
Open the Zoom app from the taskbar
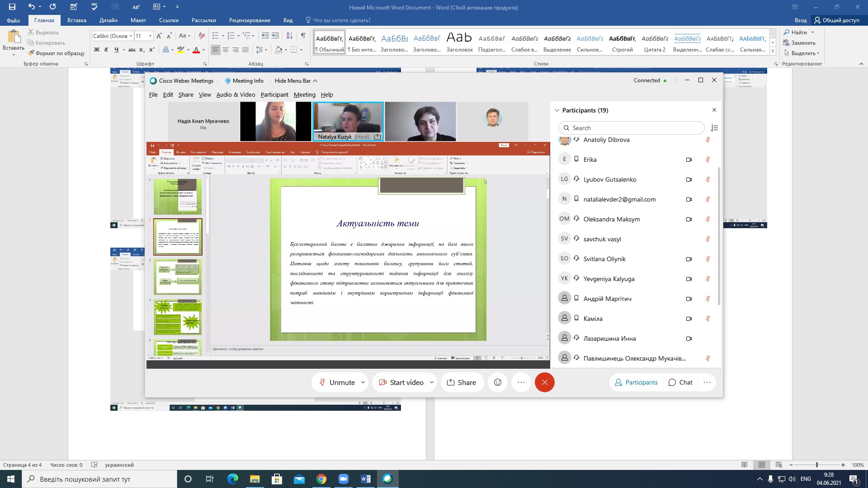(x=344, y=479)
